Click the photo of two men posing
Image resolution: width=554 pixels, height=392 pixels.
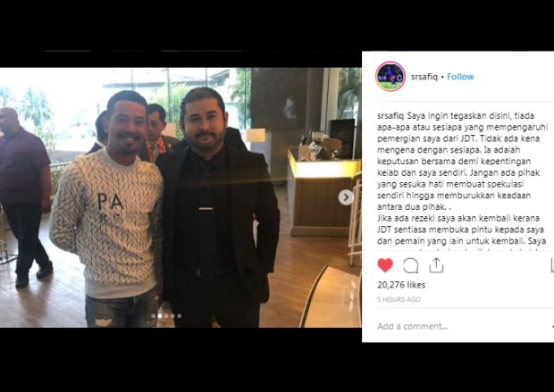click(x=180, y=197)
